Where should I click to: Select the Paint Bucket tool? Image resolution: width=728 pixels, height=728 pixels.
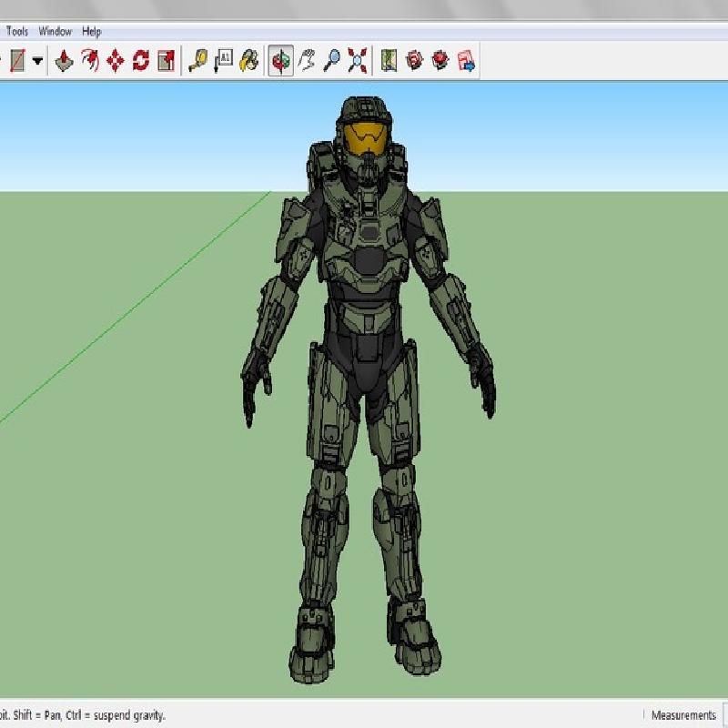pos(248,61)
